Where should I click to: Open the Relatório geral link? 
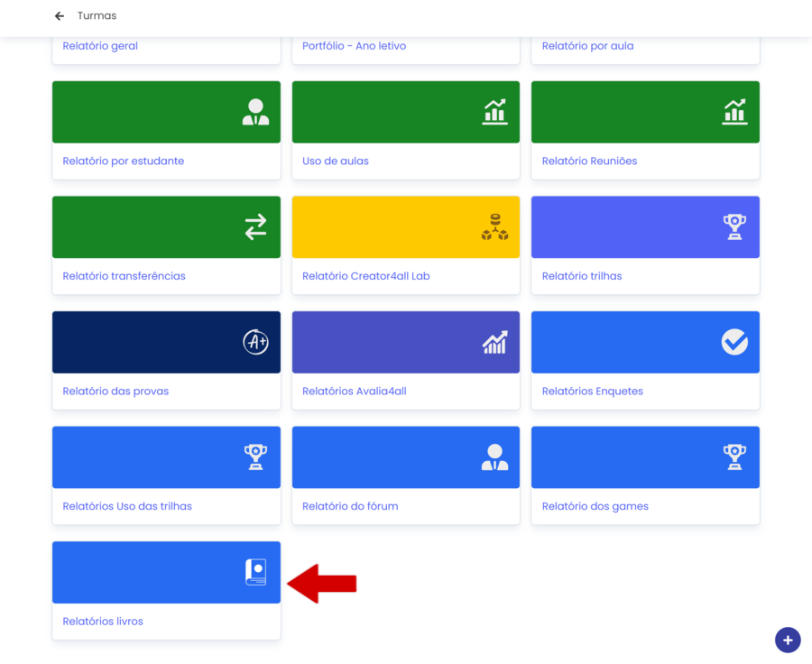[100, 46]
